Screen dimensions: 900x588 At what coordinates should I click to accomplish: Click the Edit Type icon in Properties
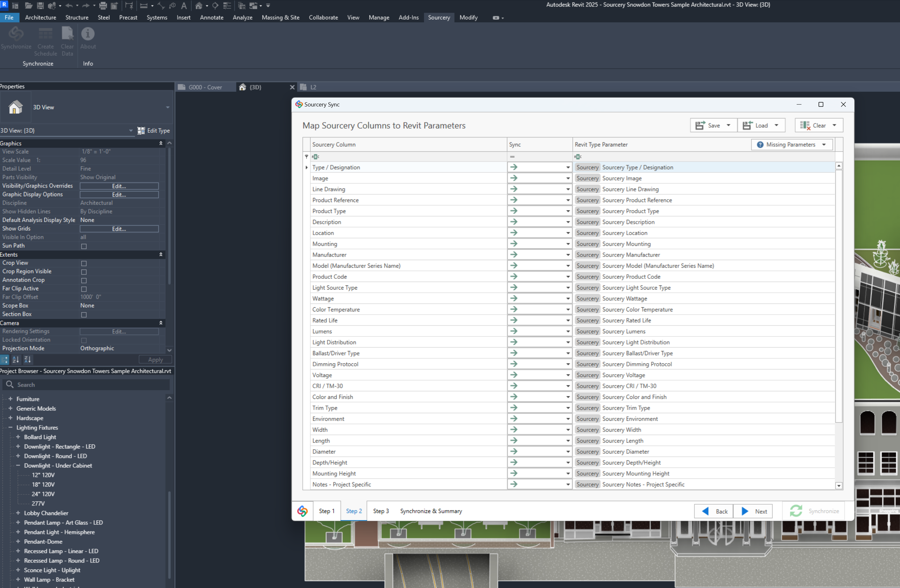tap(141, 131)
